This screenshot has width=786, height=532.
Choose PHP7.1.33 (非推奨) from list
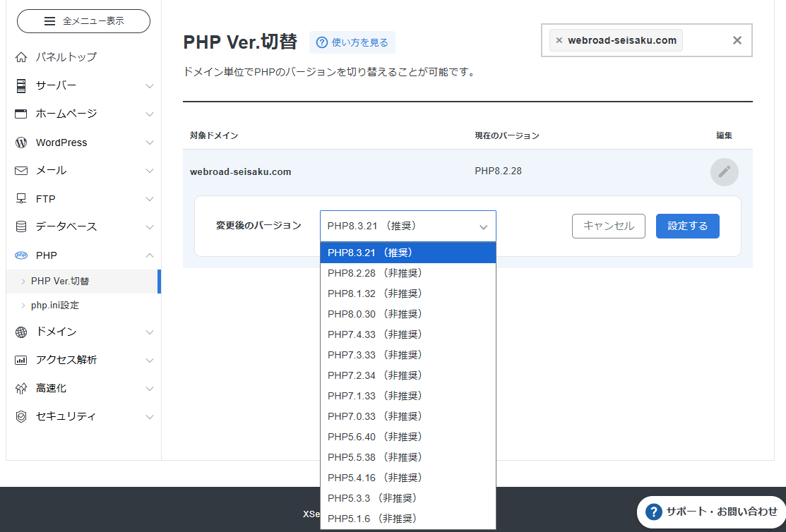click(408, 396)
